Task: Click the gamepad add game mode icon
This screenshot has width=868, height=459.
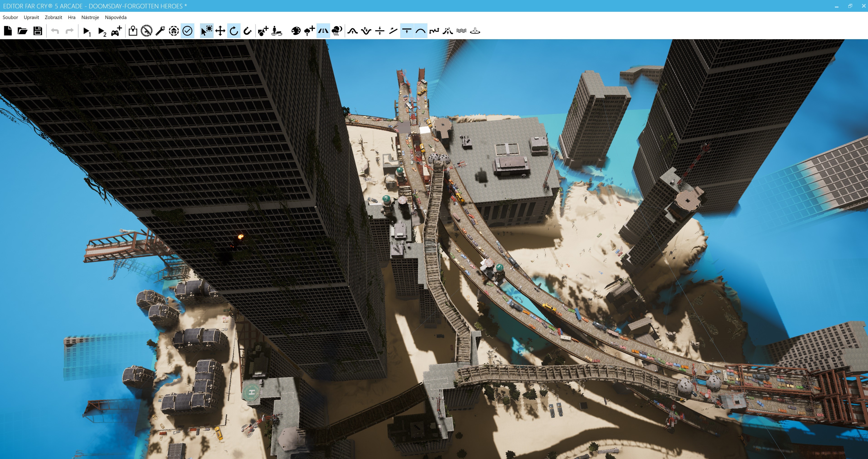Action: 117,31
